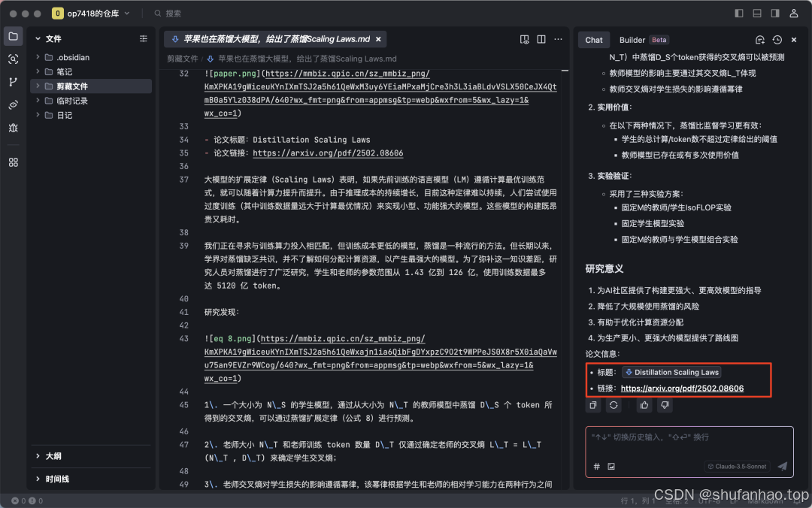812x508 pixels.
Task: Click the 研究意义 heading in chat
Action: click(604, 269)
